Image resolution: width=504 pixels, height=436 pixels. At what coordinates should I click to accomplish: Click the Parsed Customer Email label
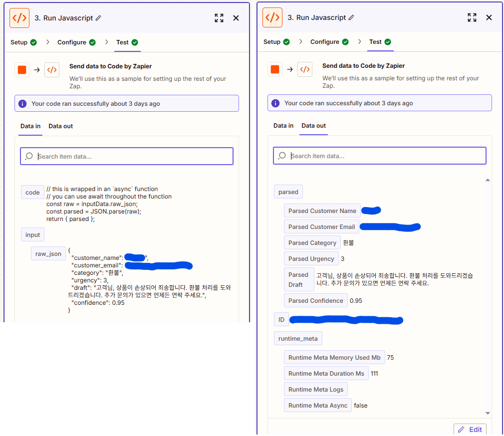pos(321,226)
